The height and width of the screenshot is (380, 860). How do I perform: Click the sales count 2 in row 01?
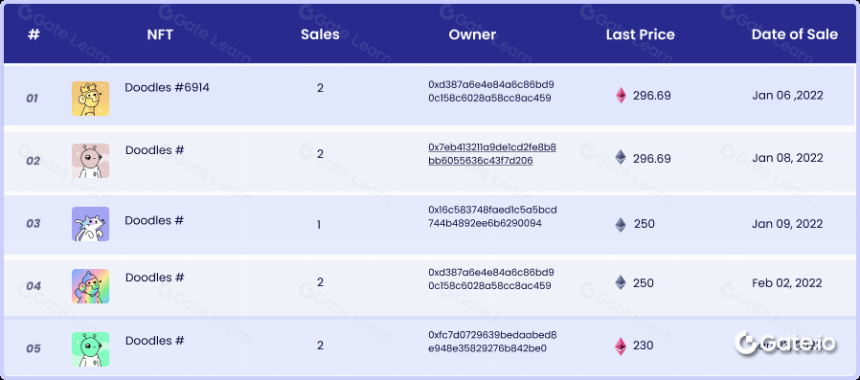pos(320,88)
